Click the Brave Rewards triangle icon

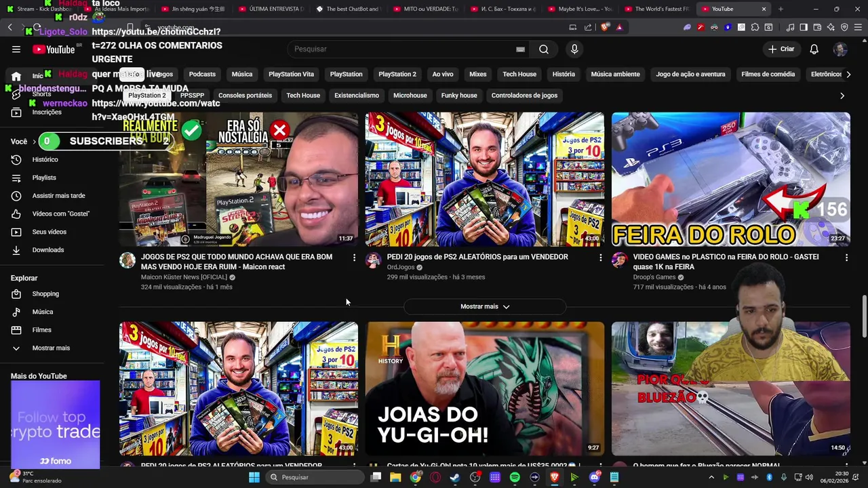619,27
